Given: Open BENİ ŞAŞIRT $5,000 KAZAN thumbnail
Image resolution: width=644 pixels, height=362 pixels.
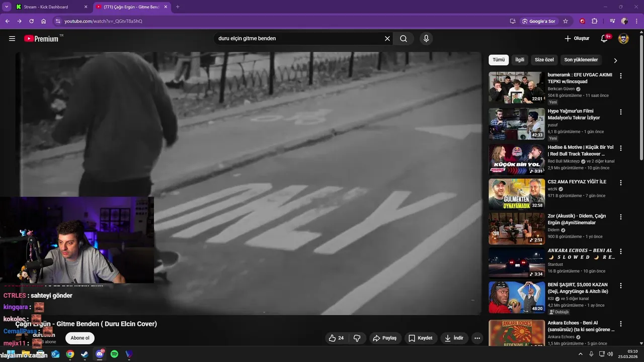Looking at the screenshot, I should click(517, 297).
